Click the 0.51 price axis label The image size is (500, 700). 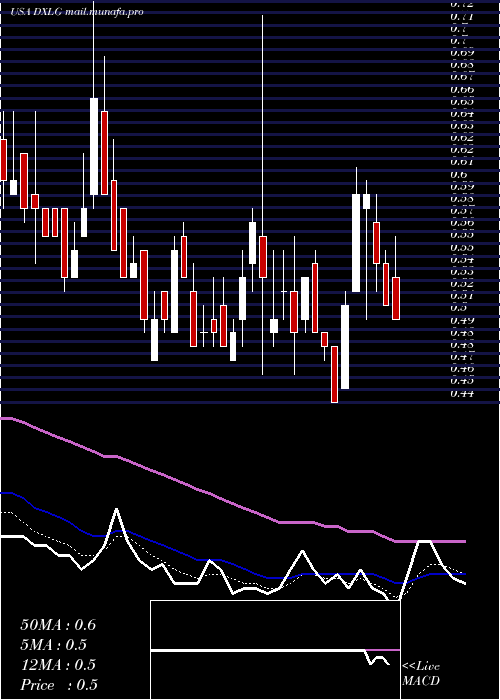point(461,296)
